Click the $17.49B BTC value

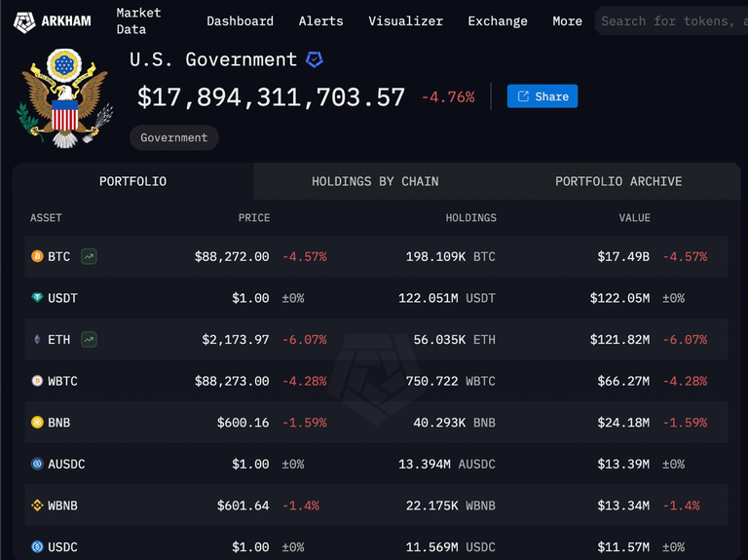pyautogui.click(x=623, y=257)
